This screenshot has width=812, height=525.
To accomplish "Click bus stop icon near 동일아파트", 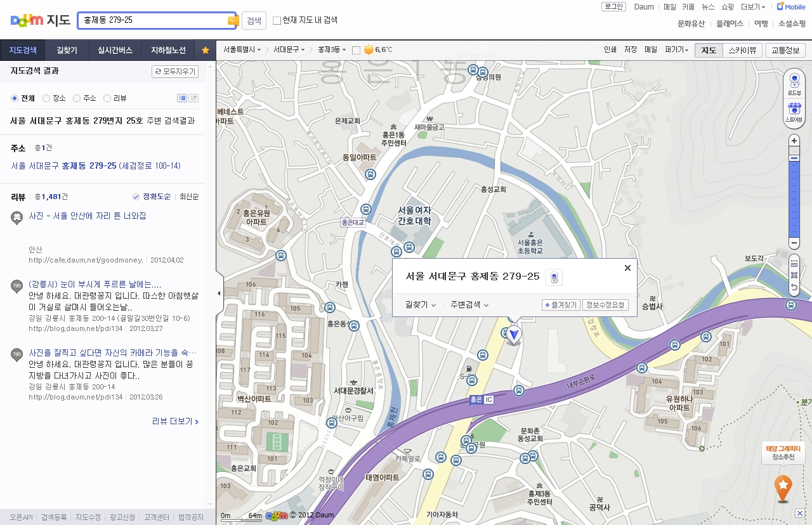I will click(371, 174).
